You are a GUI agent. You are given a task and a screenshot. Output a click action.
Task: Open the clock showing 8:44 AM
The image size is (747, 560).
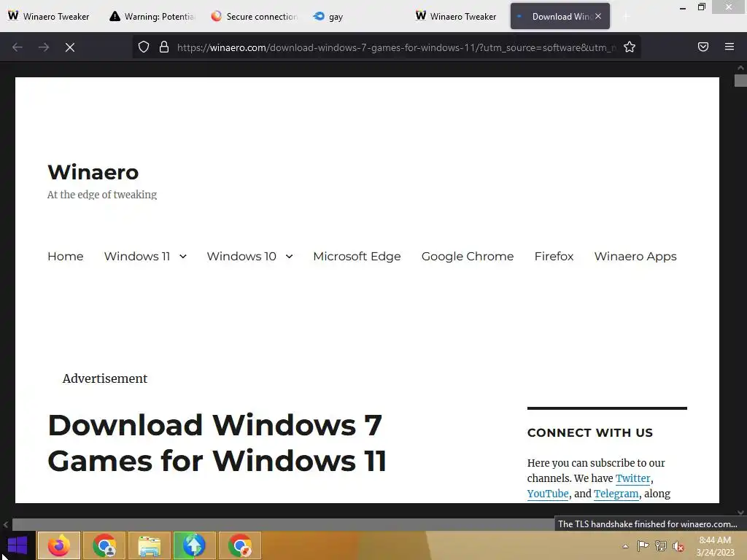[x=715, y=545]
